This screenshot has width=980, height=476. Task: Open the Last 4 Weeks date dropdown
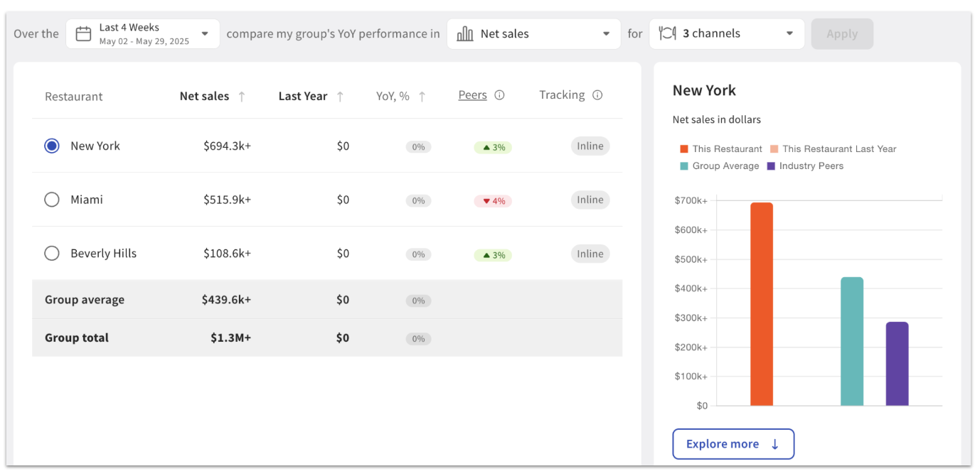click(205, 33)
